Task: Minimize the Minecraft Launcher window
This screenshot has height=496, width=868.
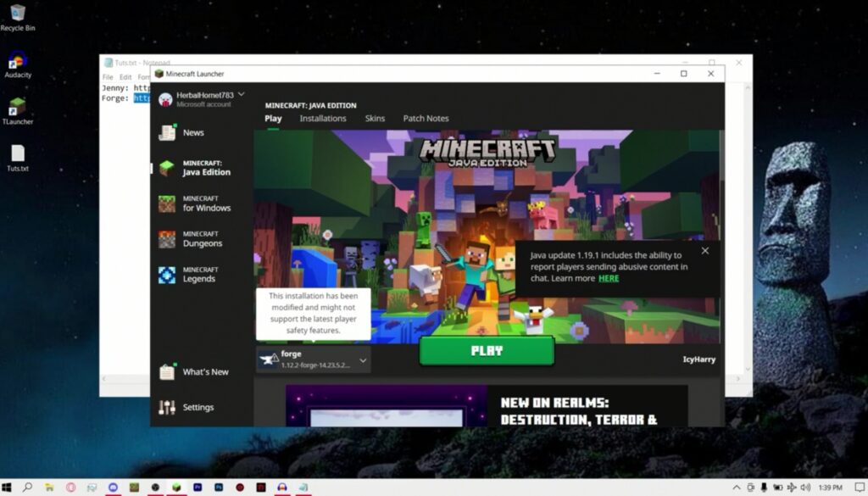Action: tap(657, 74)
